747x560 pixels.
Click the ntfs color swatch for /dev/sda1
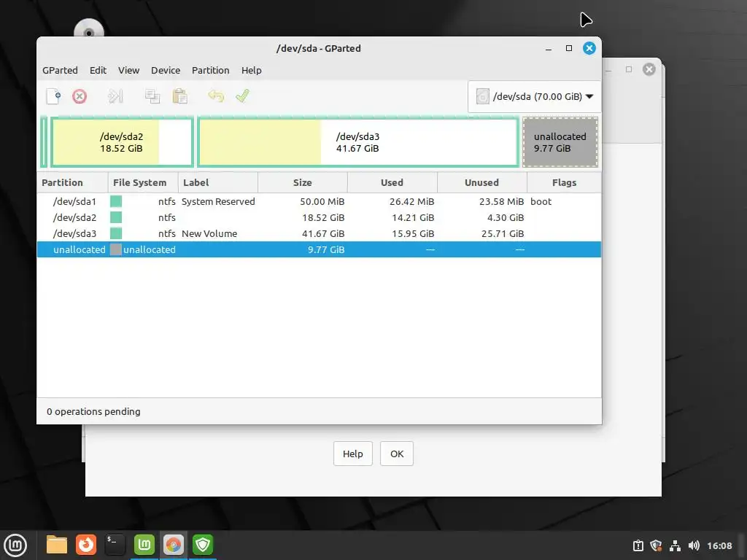coord(116,201)
